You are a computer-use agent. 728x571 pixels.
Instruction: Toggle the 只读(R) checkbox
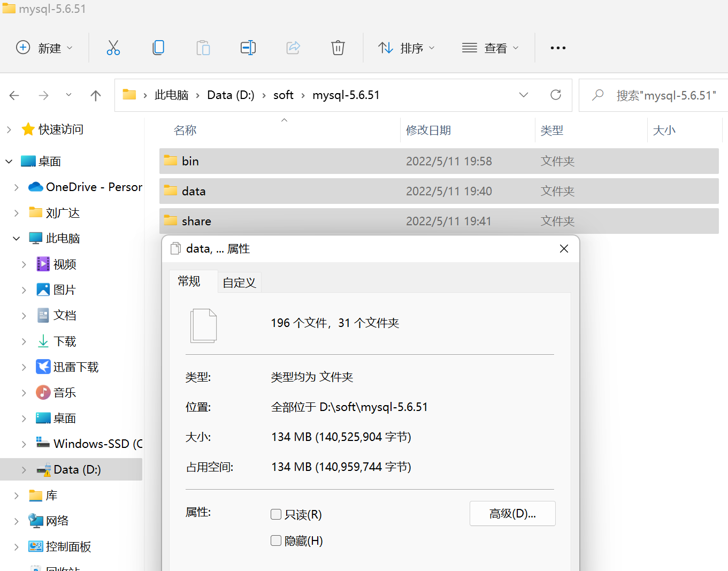click(276, 514)
